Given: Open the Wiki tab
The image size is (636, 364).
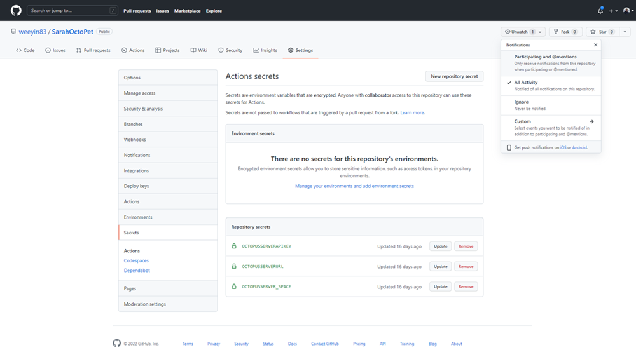Looking at the screenshot, I should coord(199,50).
